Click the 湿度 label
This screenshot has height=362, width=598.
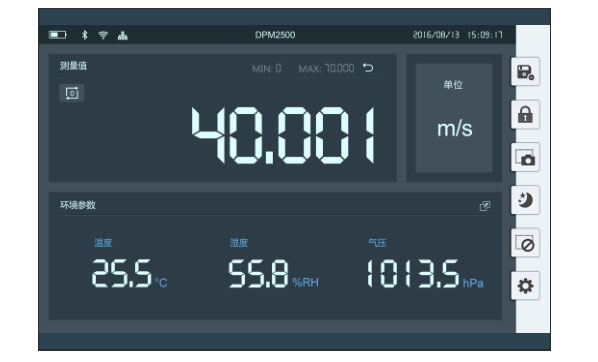click(x=239, y=243)
